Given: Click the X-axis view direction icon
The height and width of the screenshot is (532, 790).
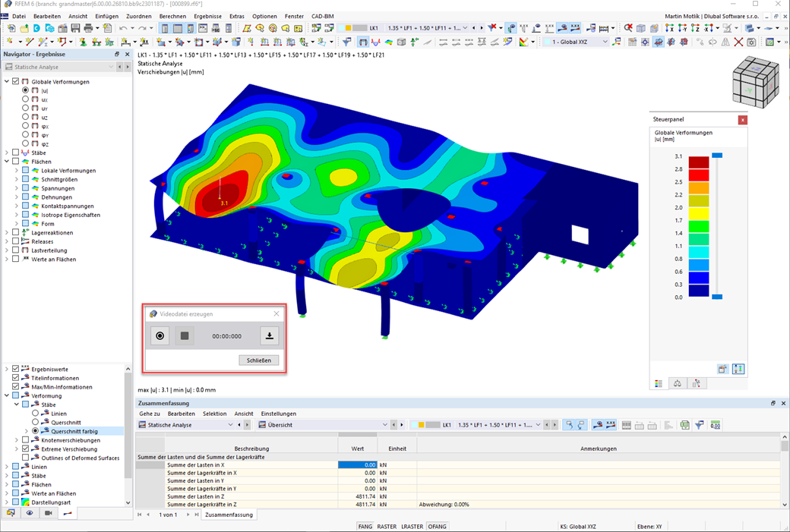Looking at the screenshot, I should click(669, 28).
